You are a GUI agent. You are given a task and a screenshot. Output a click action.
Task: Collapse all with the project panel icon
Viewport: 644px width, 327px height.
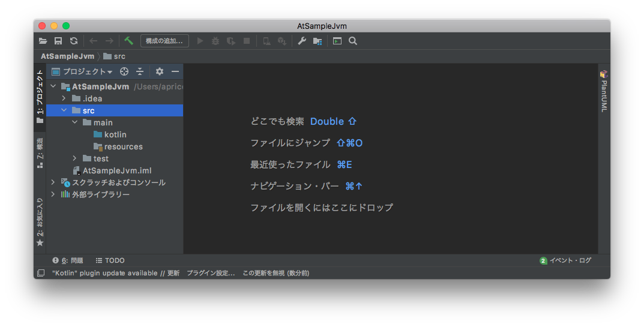tap(140, 71)
